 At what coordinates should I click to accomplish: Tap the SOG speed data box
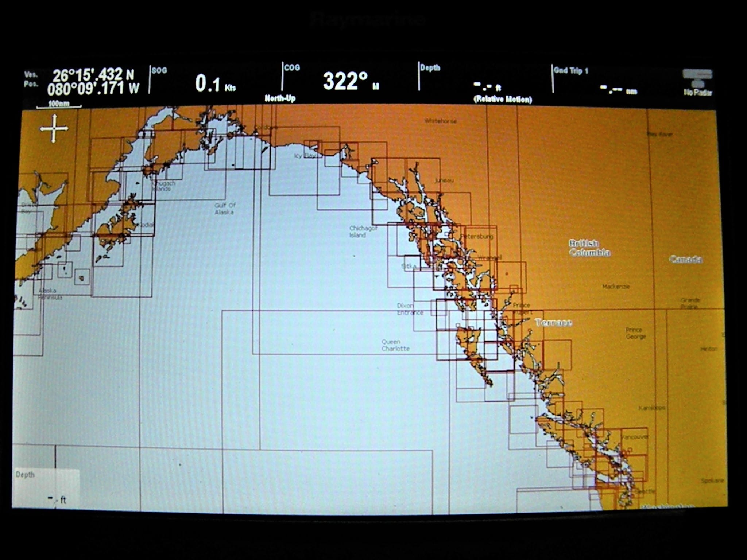(214, 82)
